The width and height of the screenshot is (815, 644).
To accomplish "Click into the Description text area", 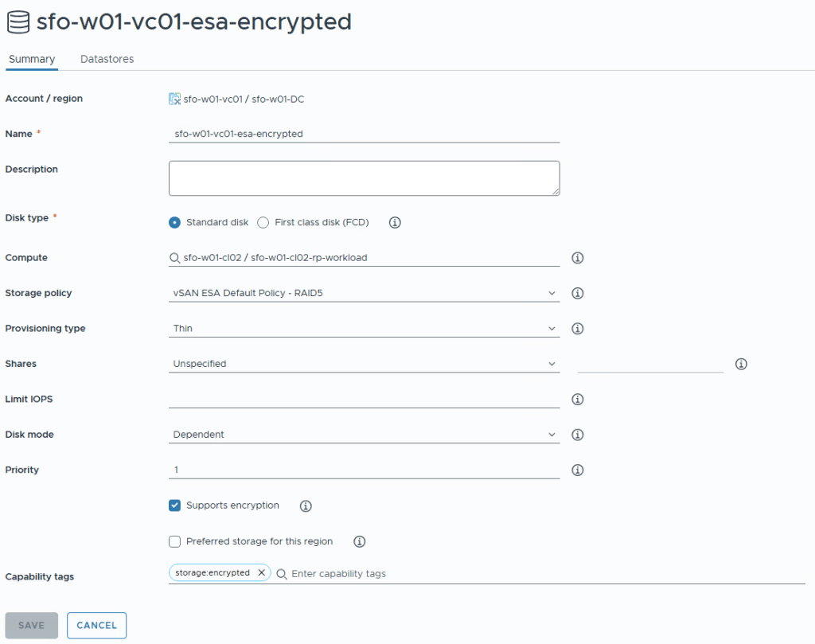I will click(x=364, y=178).
